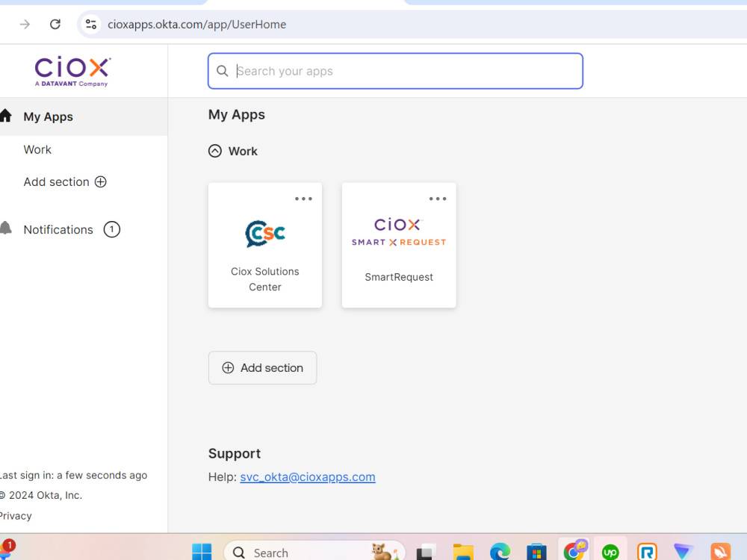747x560 pixels.
Task: Select Work in the sidebar
Action: (37, 149)
